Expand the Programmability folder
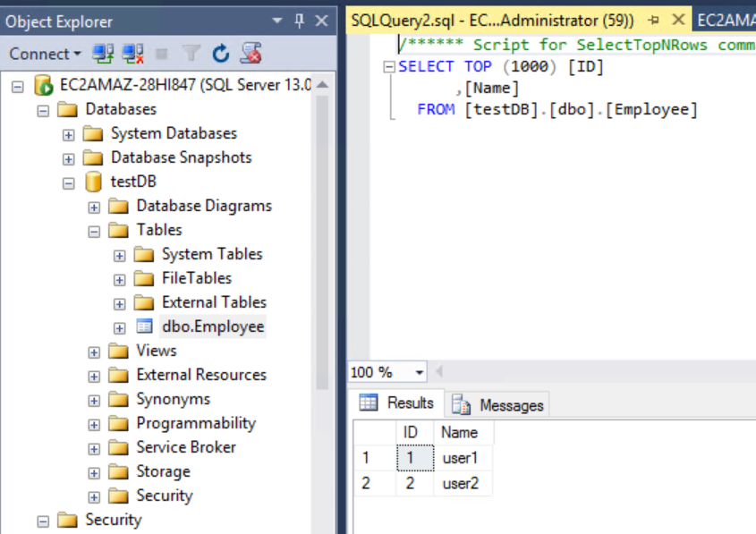 (x=94, y=425)
